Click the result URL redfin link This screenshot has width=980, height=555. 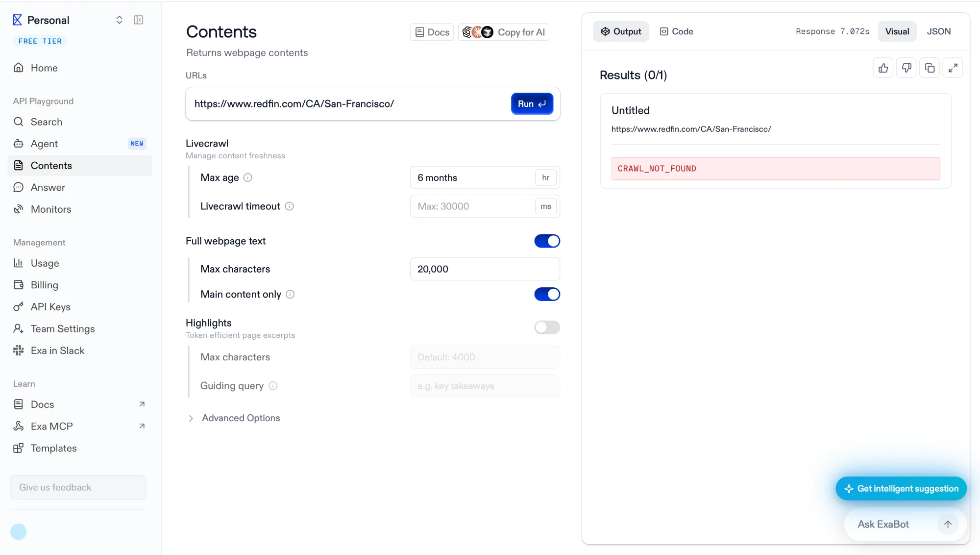pos(691,129)
